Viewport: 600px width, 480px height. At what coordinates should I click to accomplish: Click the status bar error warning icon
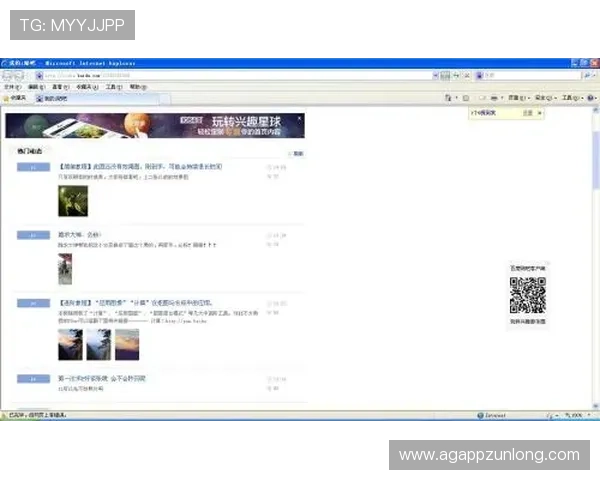(x=4, y=415)
